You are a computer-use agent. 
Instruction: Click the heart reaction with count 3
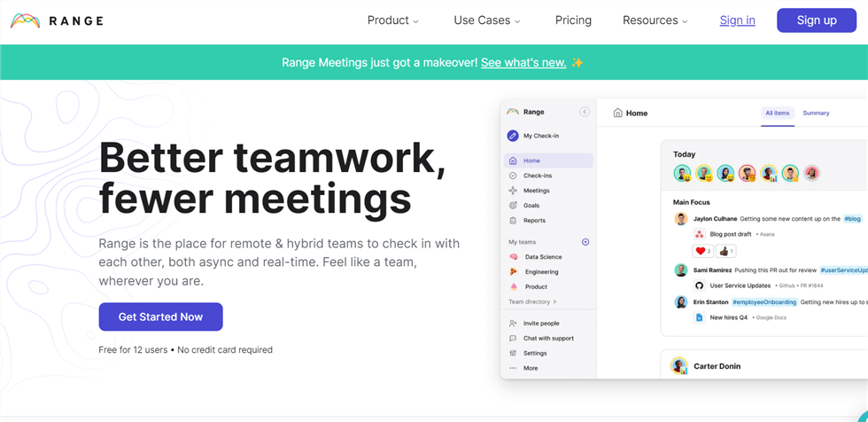pyautogui.click(x=702, y=251)
